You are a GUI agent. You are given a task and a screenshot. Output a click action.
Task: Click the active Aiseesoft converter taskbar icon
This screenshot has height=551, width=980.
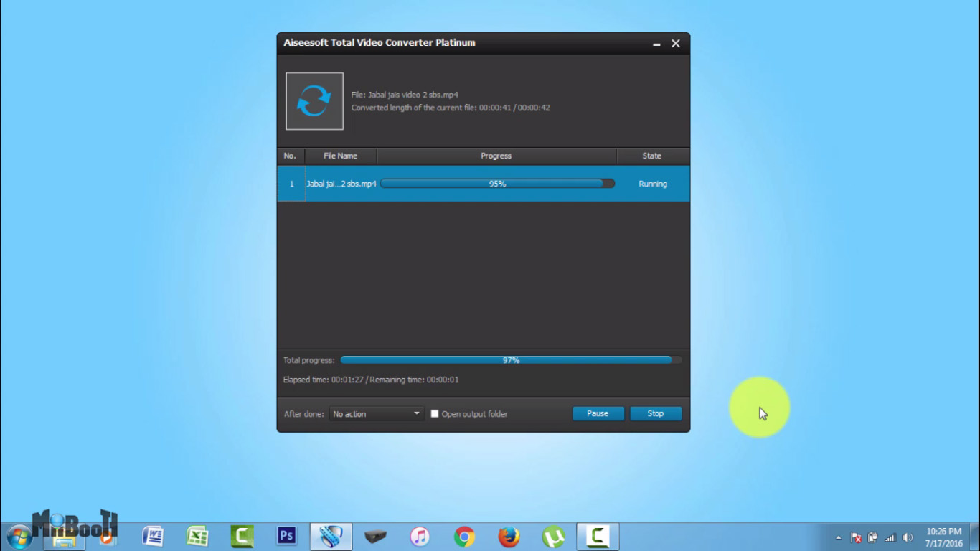331,537
